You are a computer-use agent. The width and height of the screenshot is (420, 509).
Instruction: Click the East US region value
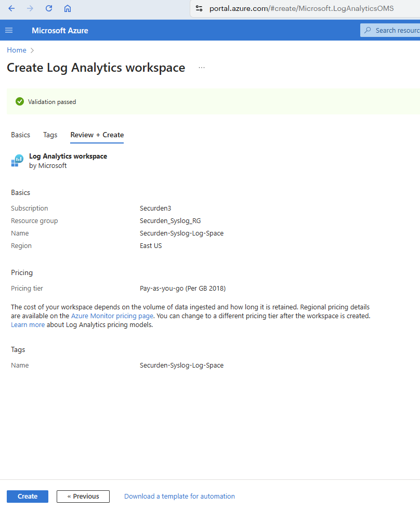(151, 246)
